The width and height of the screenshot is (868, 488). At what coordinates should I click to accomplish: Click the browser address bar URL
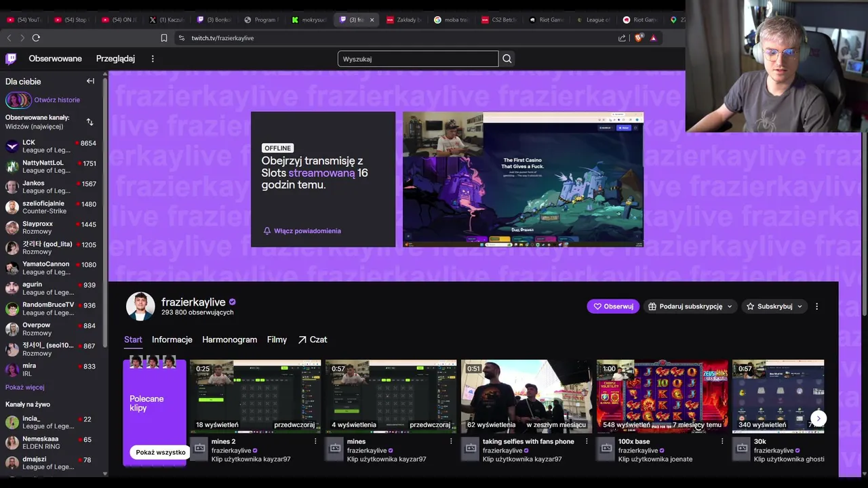pyautogui.click(x=222, y=38)
